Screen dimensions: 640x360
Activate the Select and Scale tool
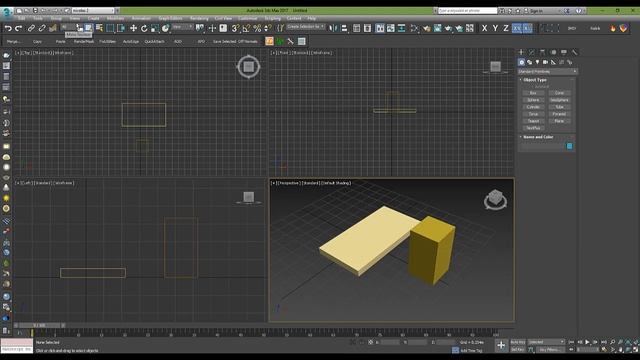pos(155,28)
